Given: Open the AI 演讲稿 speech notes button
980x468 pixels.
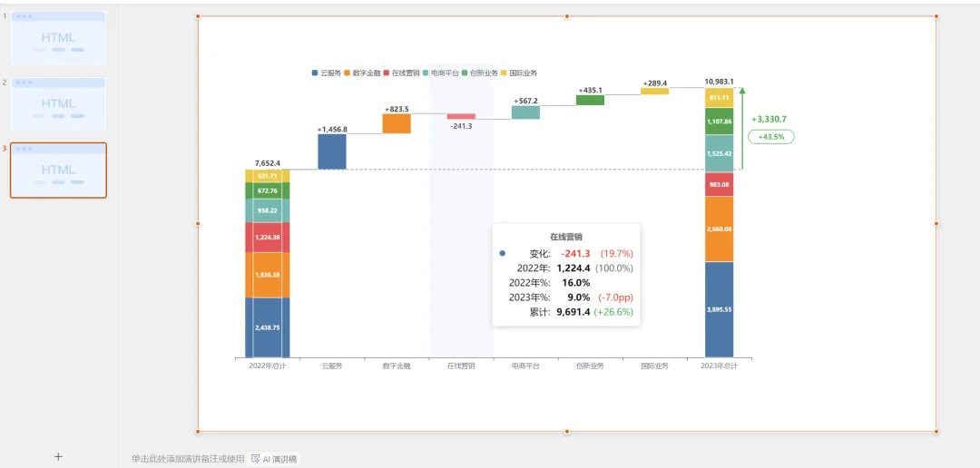Looking at the screenshot, I should pos(274,459).
